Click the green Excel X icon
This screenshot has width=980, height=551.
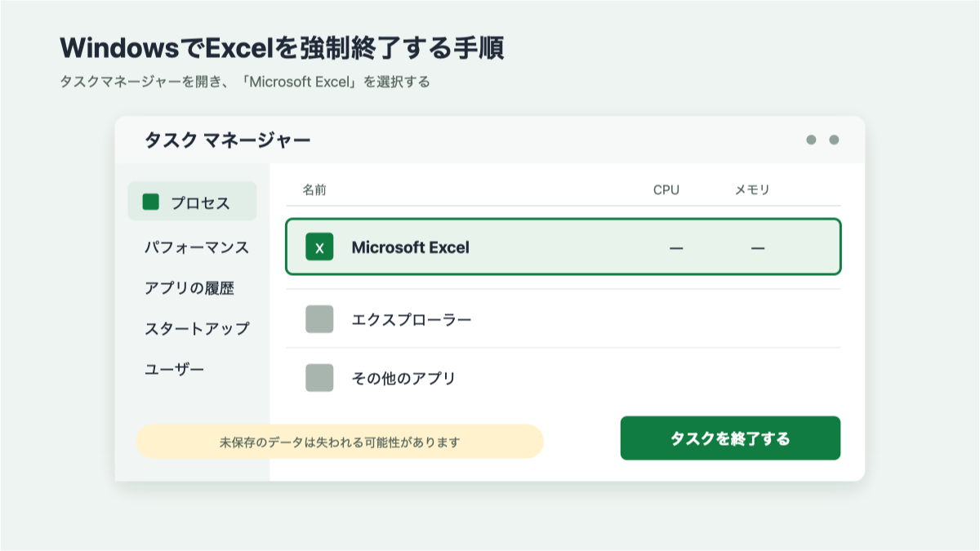point(319,247)
